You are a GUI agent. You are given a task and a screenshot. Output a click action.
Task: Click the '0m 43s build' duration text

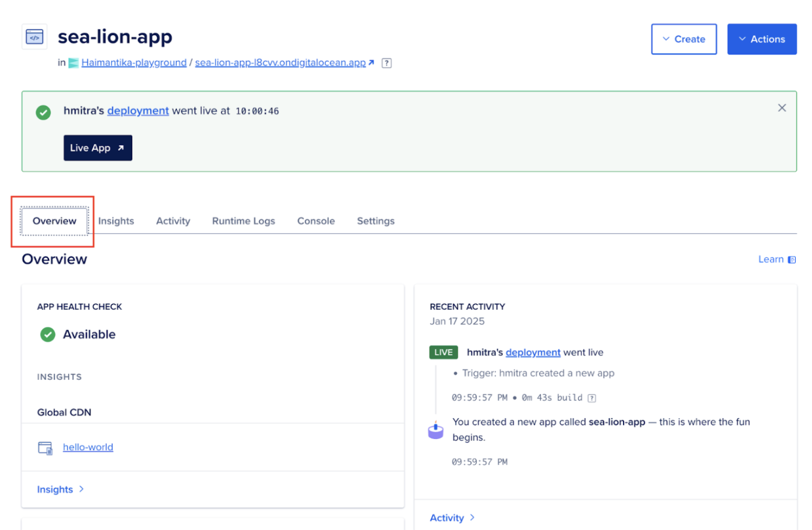pyautogui.click(x=553, y=398)
